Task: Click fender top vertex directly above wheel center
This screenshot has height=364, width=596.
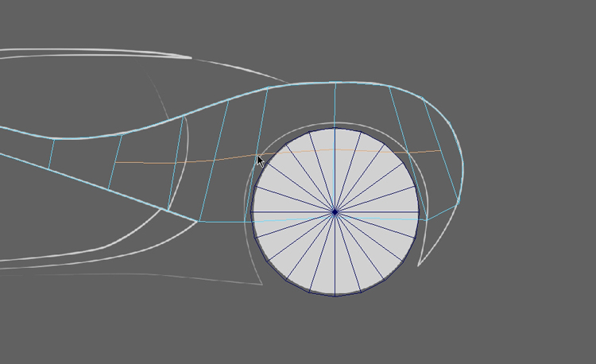Action: tap(335, 82)
